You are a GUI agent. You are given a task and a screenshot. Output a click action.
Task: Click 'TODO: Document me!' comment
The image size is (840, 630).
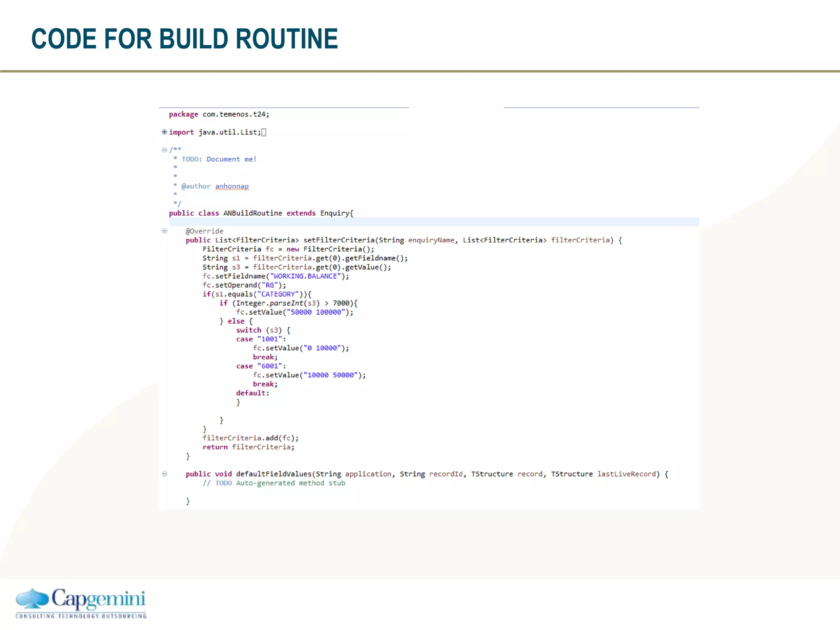[219, 159]
